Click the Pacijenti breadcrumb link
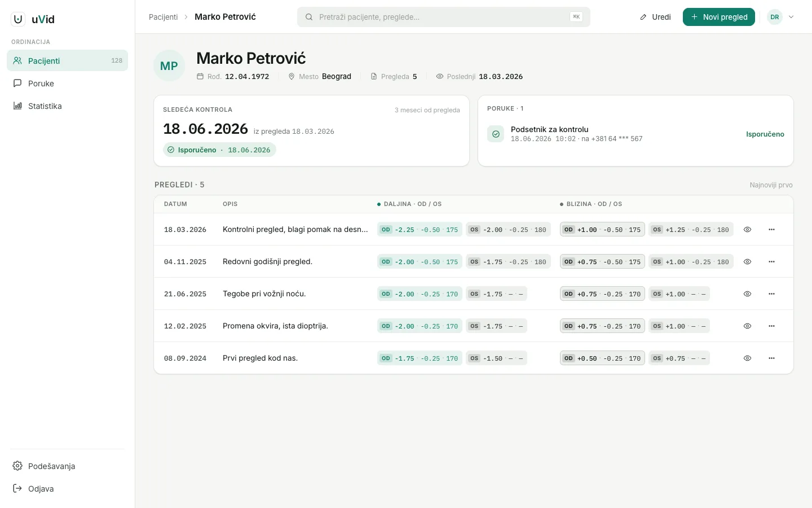The image size is (812, 508). [x=163, y=17]
